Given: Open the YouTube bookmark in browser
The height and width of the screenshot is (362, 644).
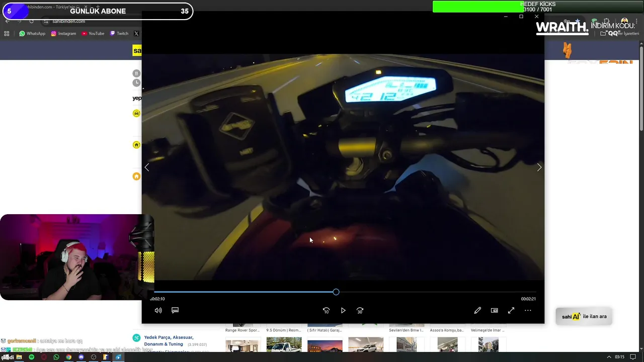Looking at the screenshot, I should pos(93,34).
